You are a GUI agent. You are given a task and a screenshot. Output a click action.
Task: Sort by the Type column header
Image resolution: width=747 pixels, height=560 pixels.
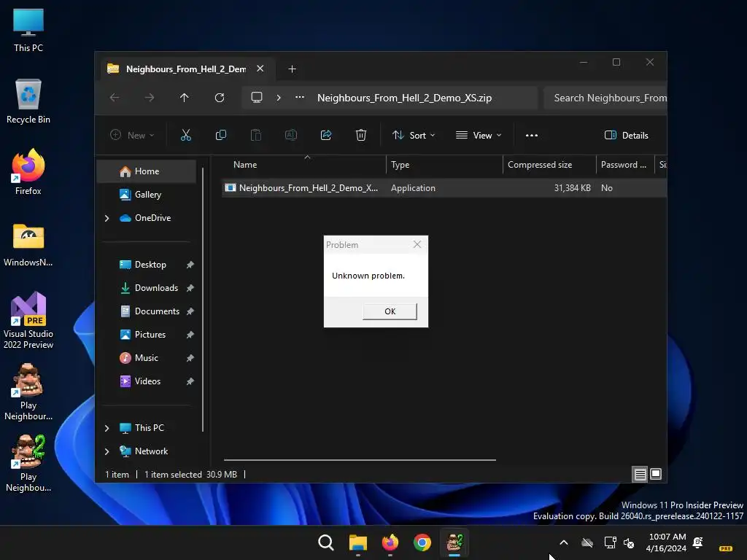click(444, 165)
